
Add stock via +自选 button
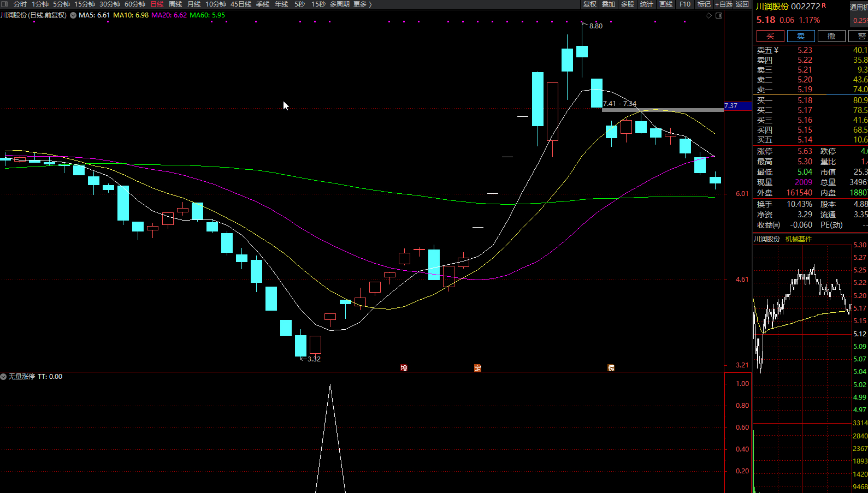tap(724, 4)
